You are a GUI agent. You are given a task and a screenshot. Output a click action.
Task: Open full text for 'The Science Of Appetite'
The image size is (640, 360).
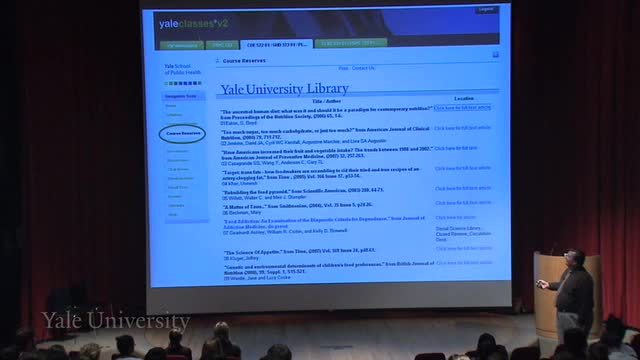point(464,248)
